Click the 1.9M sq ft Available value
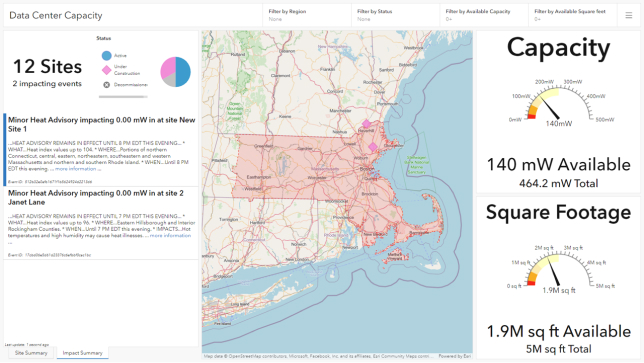The image size is (644, 363). [559, 331]
